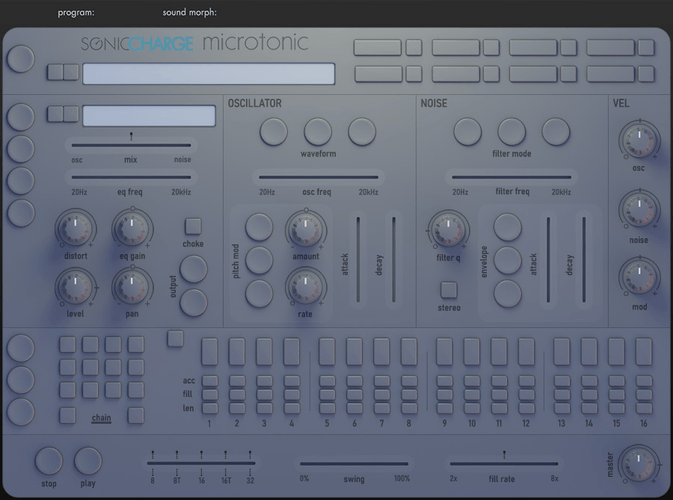Viewport: 673px width, 500px height.
Task: Select the lower output button
Action: (x=194, y=303)
